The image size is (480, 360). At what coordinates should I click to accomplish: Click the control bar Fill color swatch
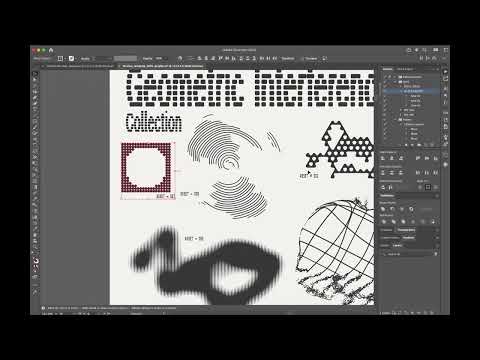tap(60, 58)
